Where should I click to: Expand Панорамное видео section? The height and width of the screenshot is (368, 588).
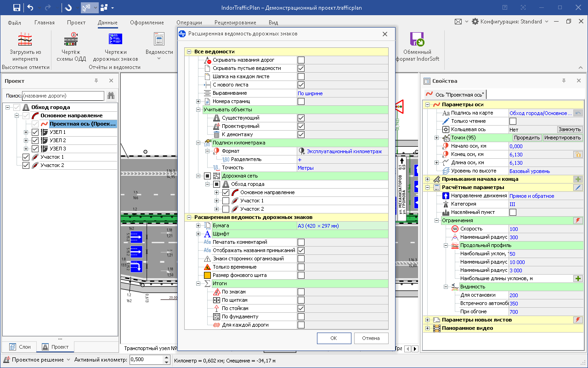[x=427, y=328]
